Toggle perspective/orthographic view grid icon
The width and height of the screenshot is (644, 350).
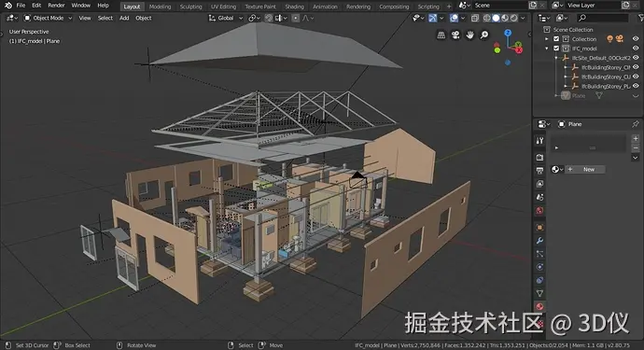coord(441,35)
